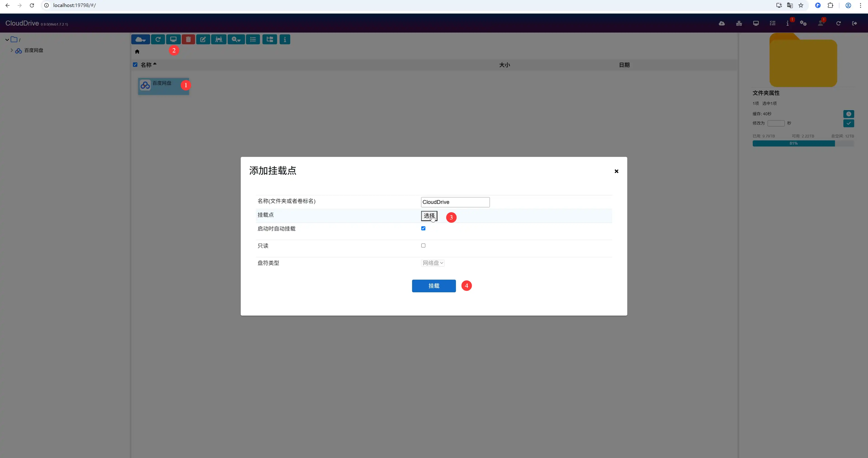Open settings gears icon in header
Image resolution: width=868 pixels, height=458 pixels.
pyautogui.click(x=803, y=23)
